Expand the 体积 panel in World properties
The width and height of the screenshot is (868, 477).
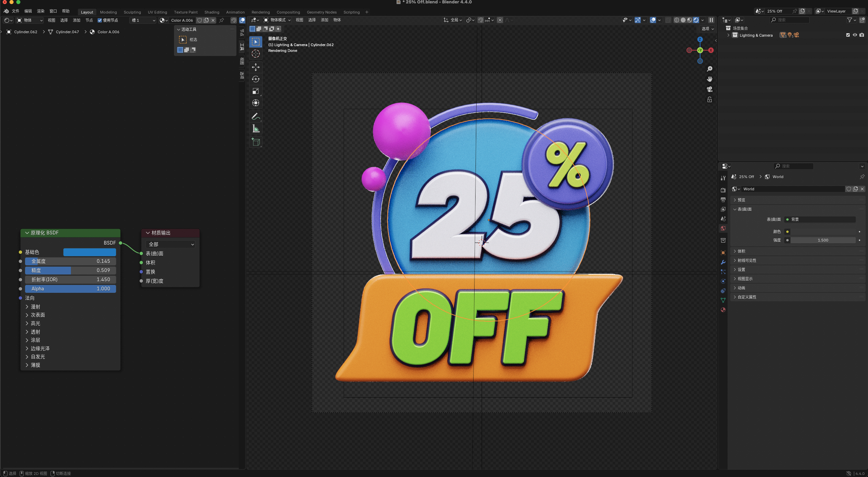(x=741, y=251)
